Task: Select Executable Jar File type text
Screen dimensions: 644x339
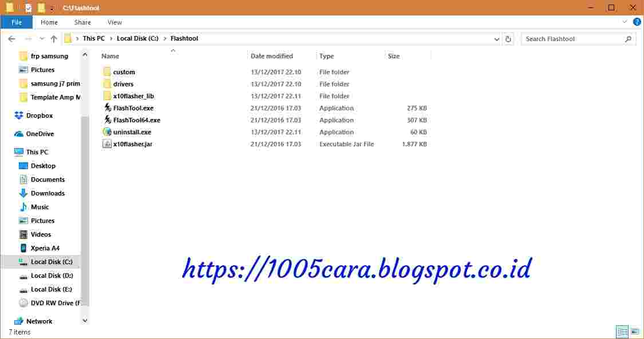Action: 347,144
